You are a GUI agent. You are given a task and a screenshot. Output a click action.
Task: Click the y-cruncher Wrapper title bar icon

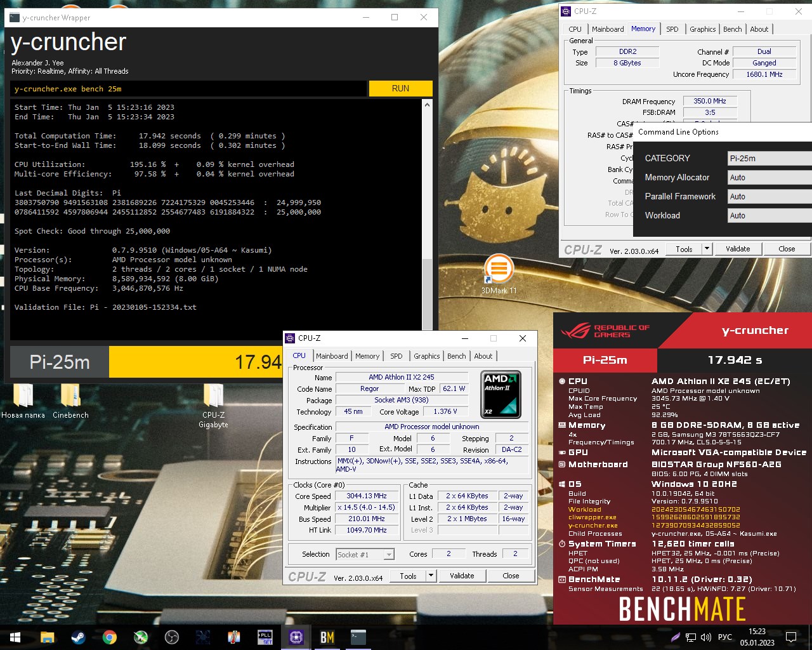click(14, 18)
